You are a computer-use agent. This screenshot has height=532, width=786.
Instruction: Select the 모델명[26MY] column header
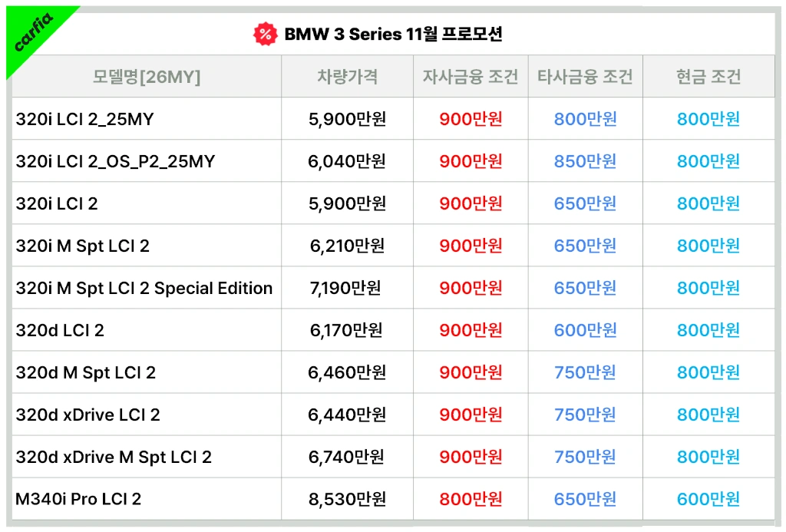[x=147, y=77]
